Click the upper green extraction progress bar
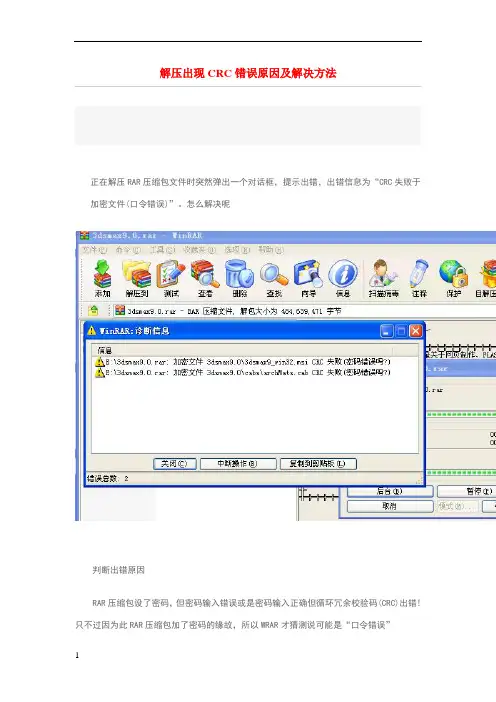Image resolution: width=496 pixels, height=702 pixels. [461, 415]
